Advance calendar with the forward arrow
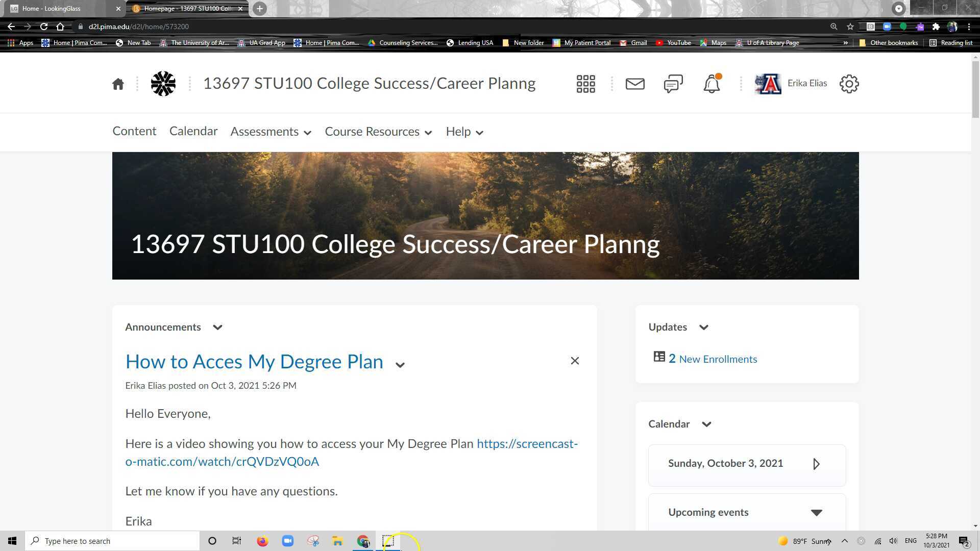The width and height of the screenshot is (980, 551). [816, 464]
